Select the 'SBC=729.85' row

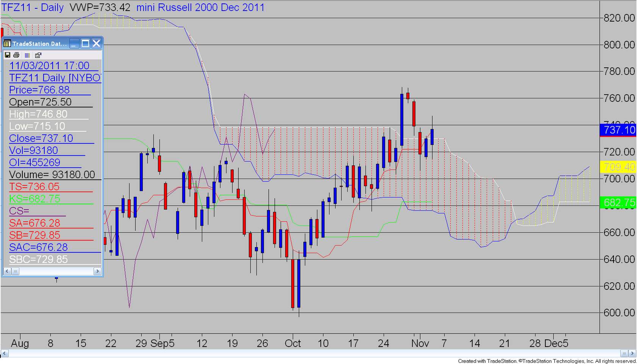(55, 259)
